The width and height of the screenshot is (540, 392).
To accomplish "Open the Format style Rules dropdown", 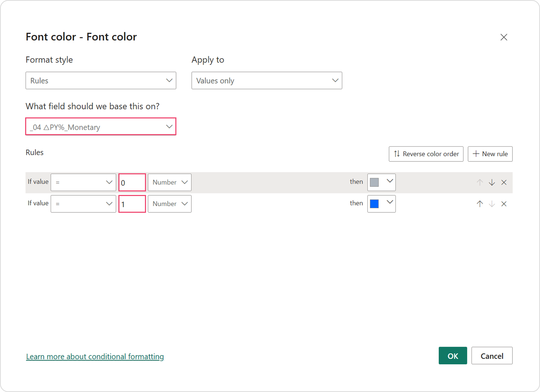I will [x=101, y=81].
